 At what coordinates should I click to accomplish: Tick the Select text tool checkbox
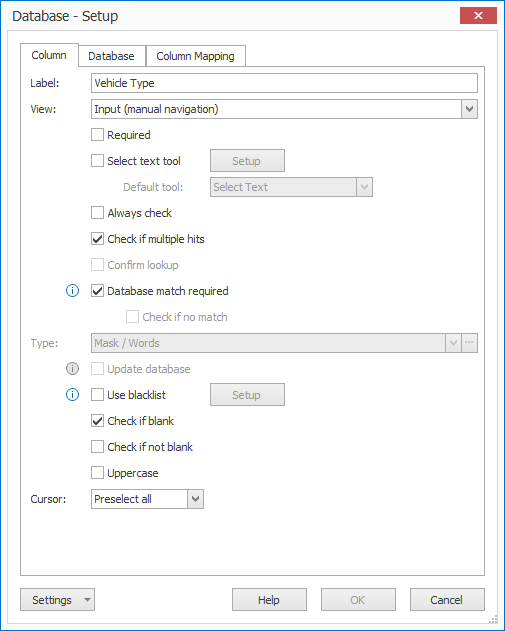(x=97, y=161)
